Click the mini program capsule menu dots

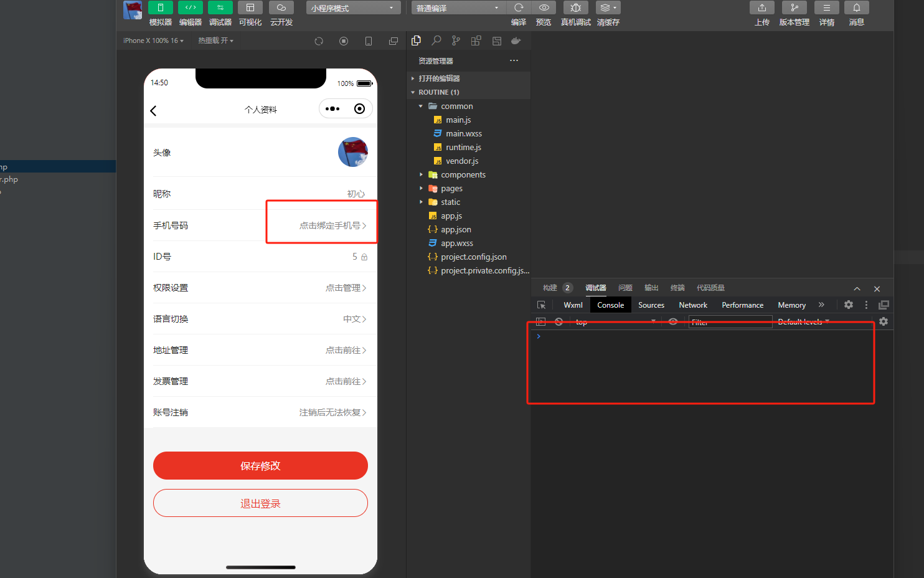coord(332,109)
